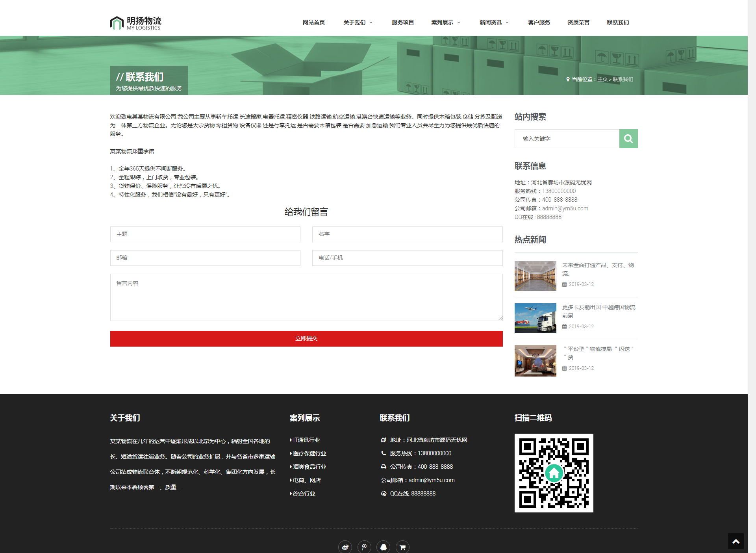Click the QQ bell icon in footer
This screenshot has height=553, width=756.
tap(383, 547)
